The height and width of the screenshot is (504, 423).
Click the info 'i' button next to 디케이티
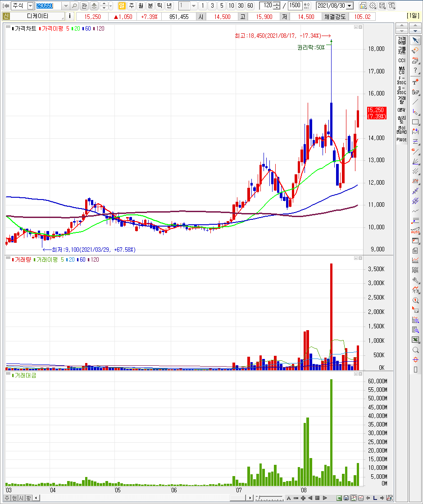click(x=70, y=16)
